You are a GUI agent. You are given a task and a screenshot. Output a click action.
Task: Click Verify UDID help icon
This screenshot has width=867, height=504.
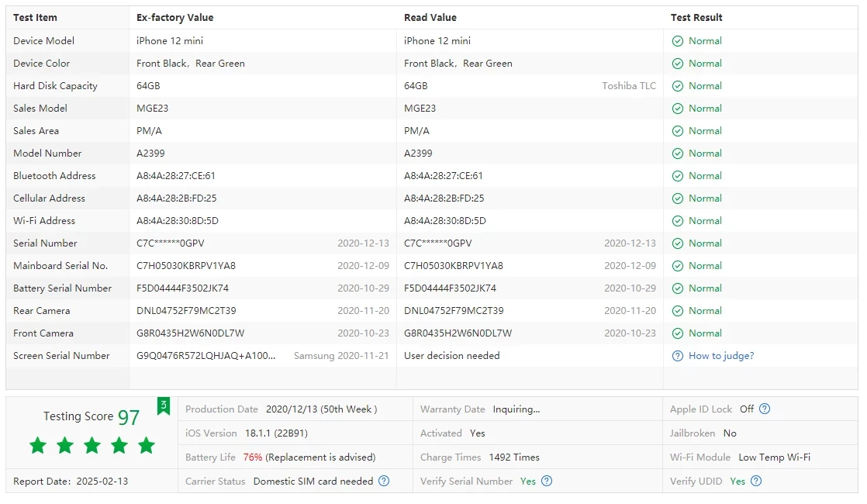pyautogui.click(x=756, y=481)
